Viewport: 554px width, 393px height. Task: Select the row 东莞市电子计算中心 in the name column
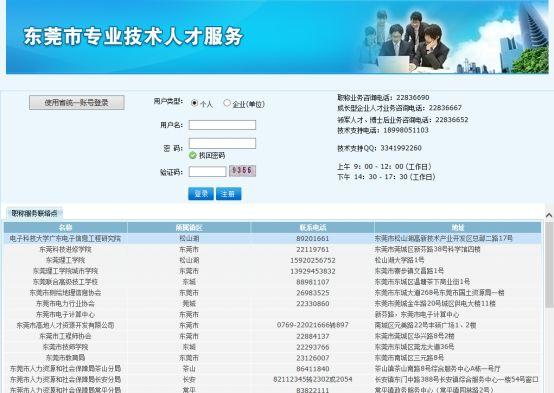[x=65, y=315]
